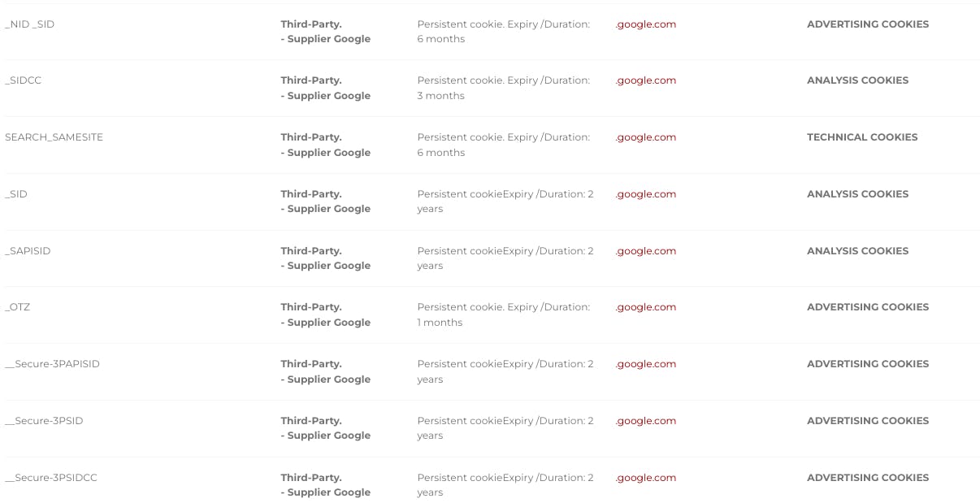The image size is (980, 503).
Task: Select the __Secure-3PSIDCC cookie name
Action: tap(51, 478)
